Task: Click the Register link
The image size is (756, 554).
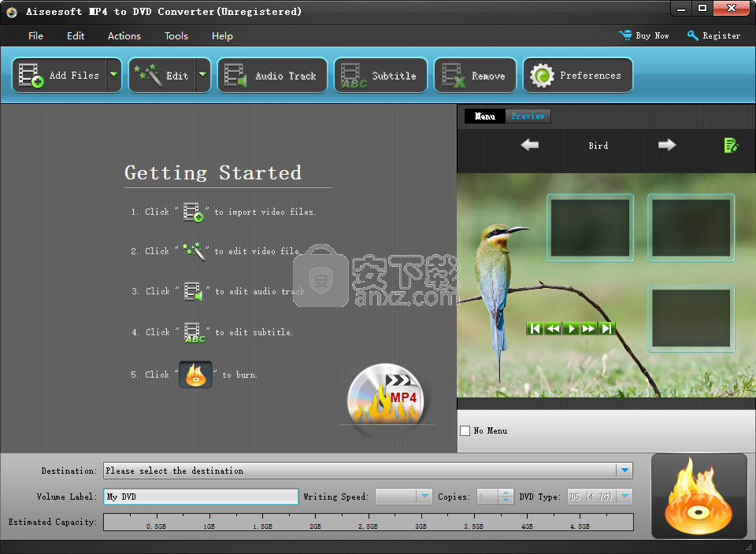Action: [713, 35]
